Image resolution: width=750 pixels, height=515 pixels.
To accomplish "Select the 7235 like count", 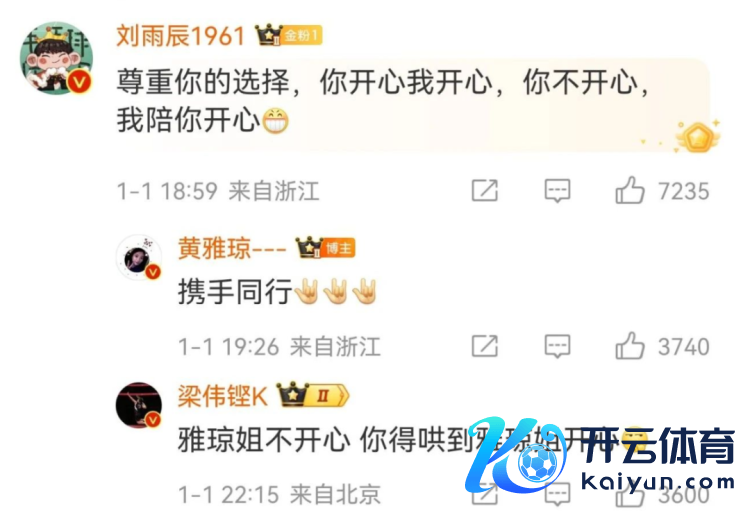I will point(684,191).
